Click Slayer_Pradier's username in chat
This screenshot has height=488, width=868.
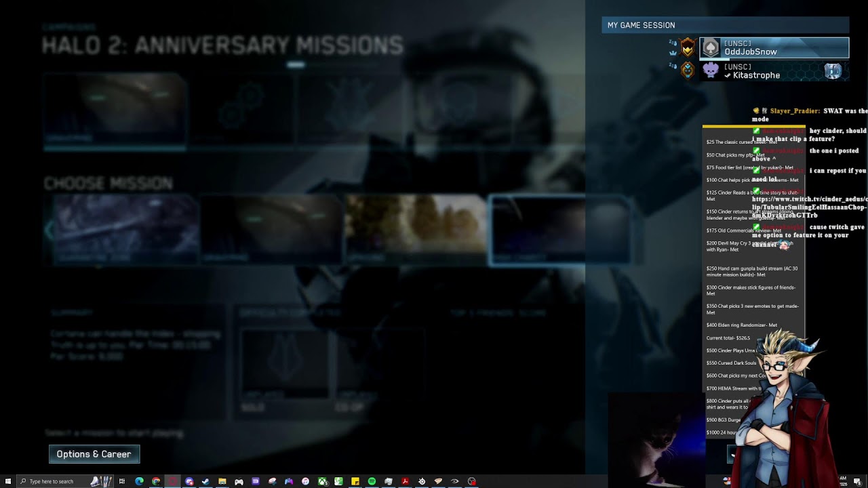[x=795, y=110]
